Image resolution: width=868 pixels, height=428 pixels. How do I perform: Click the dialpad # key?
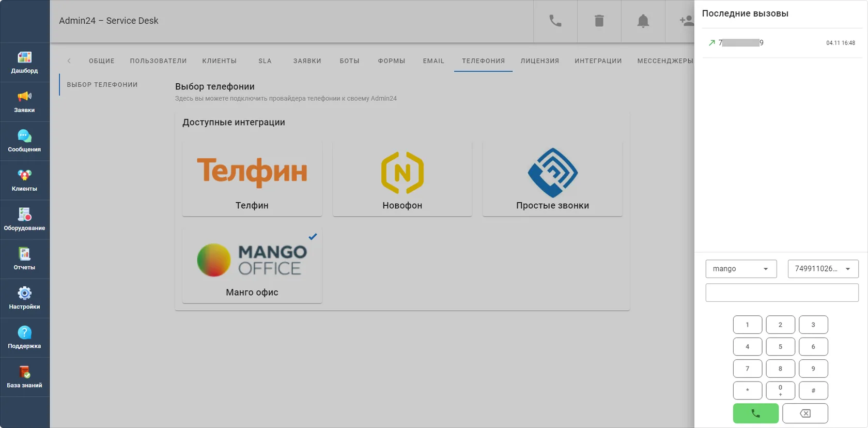click(813, 391)
